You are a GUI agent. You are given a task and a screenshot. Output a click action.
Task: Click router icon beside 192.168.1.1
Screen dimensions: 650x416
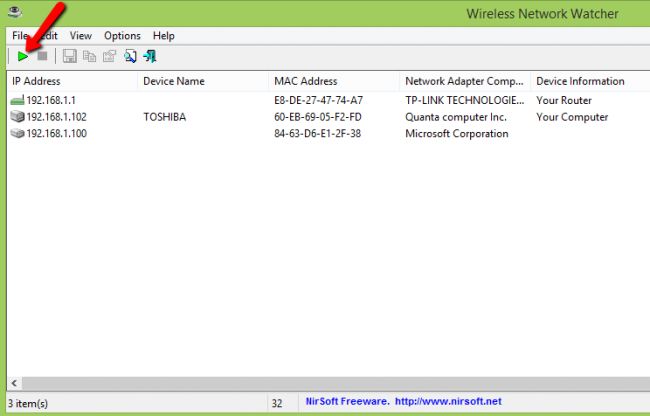tap(17, 100)
